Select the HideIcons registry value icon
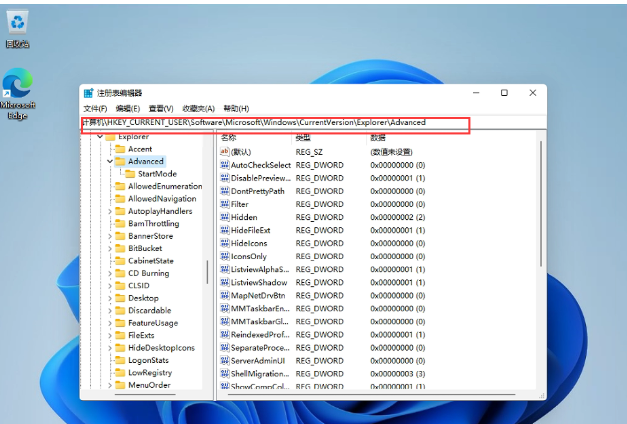 [224, 243]
